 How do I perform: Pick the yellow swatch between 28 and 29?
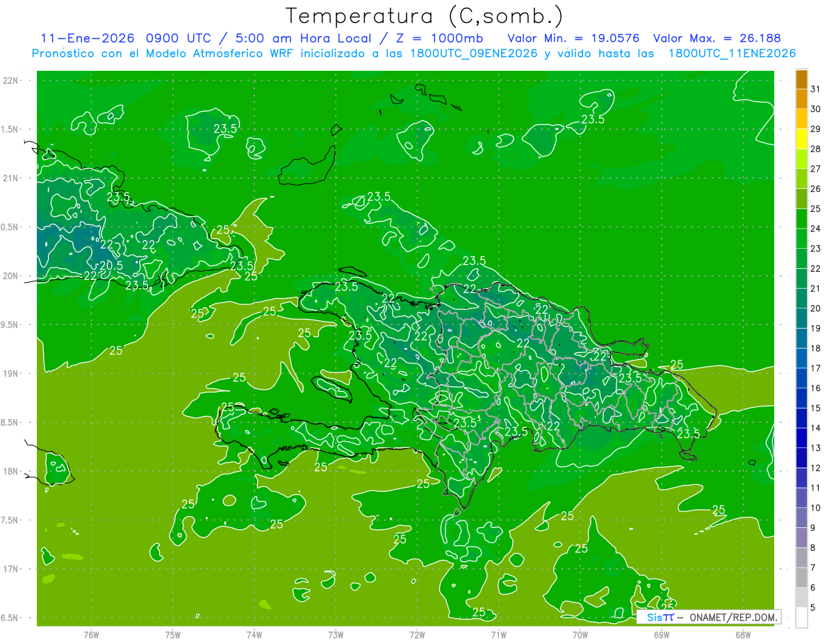801,139
